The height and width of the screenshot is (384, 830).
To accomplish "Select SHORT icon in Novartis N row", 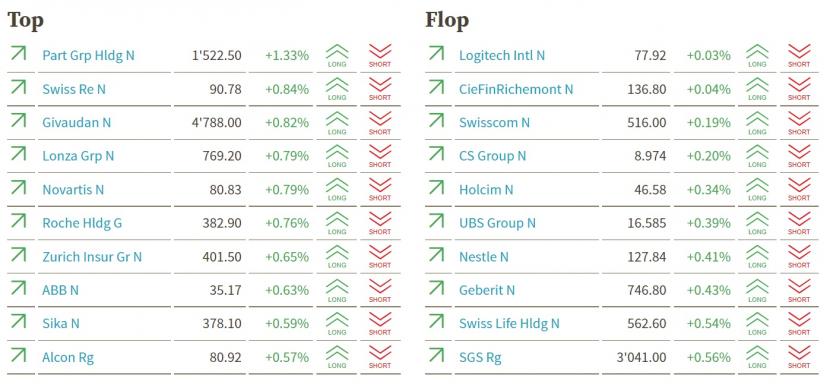I will coord(380,190).
